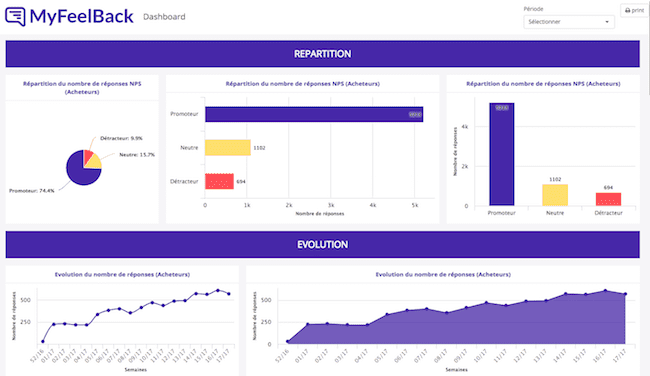Click the vertical red Détracteur column
Viewport: 650px width, 376px height.
tap(608, 199)
